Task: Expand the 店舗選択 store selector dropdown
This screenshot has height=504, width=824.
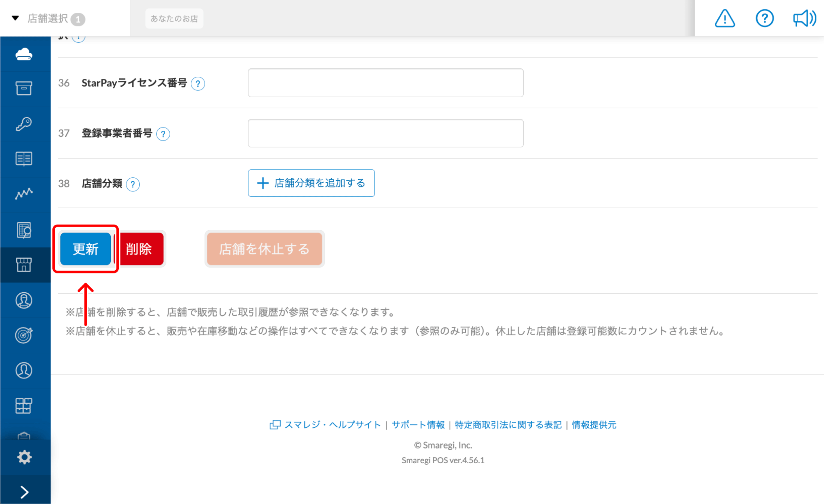Action: click(48, 18)
